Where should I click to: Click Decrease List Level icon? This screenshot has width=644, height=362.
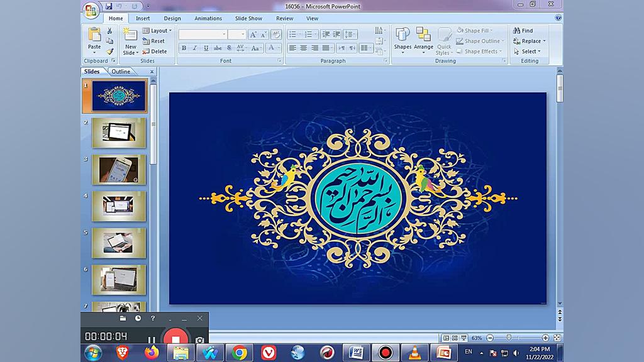point(326,35)
